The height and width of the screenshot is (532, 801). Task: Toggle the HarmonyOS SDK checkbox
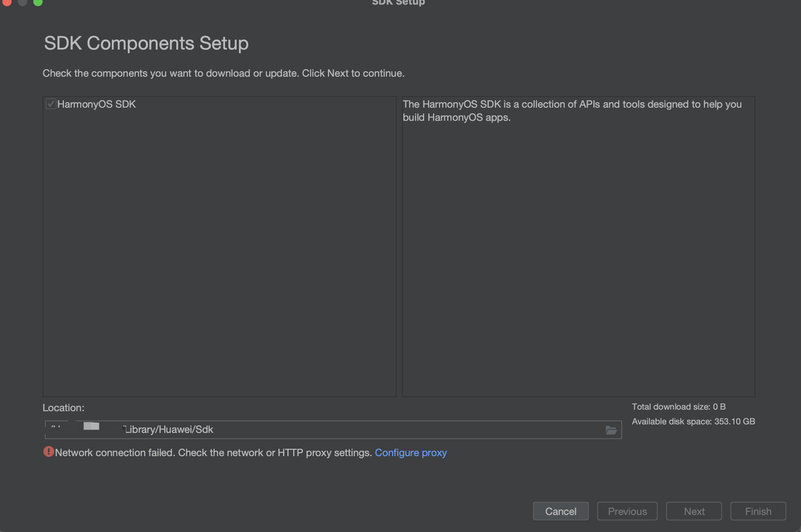tap(51, 104)
